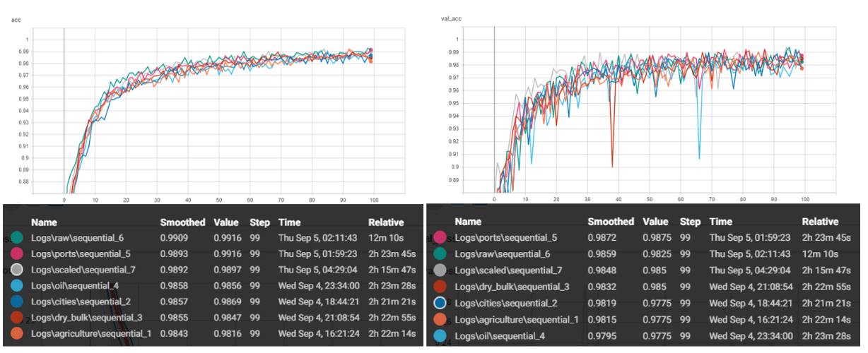Click the outlined cities\sequential_2 circle in the val_acc table

click(440, 304)
